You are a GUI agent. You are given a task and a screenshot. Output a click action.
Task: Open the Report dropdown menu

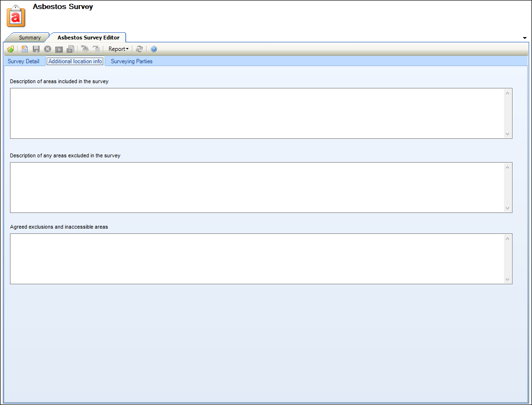pyautogui.click(x=118, y=49)
